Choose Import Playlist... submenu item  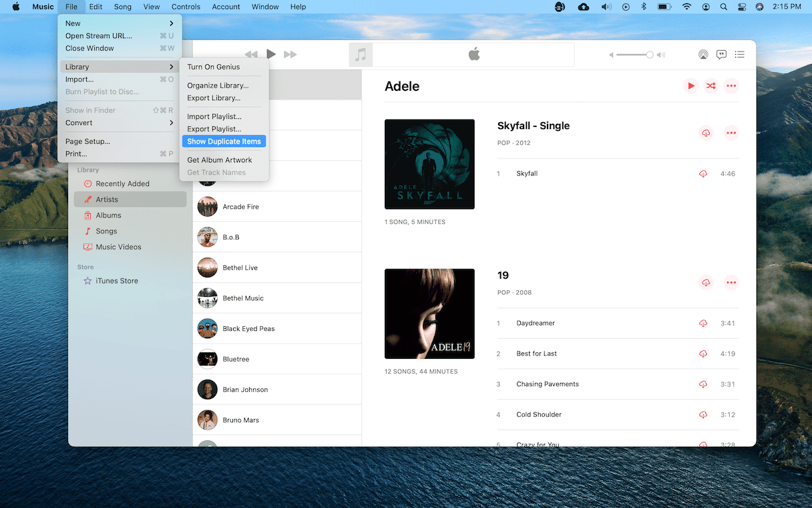click(224, 116)
